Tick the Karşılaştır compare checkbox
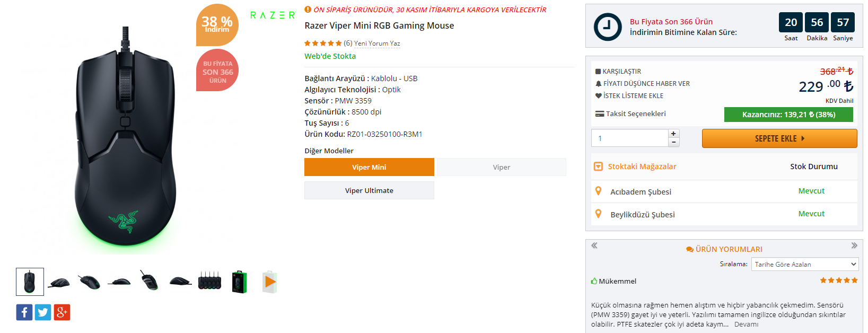Viewport: 868px width, 333px height. pos(598,72)
